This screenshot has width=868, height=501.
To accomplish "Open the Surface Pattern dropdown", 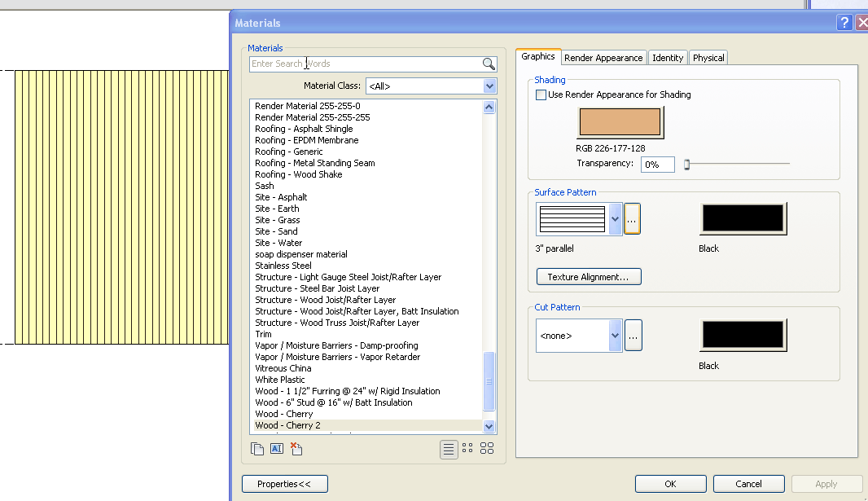I will click(615, 219).
